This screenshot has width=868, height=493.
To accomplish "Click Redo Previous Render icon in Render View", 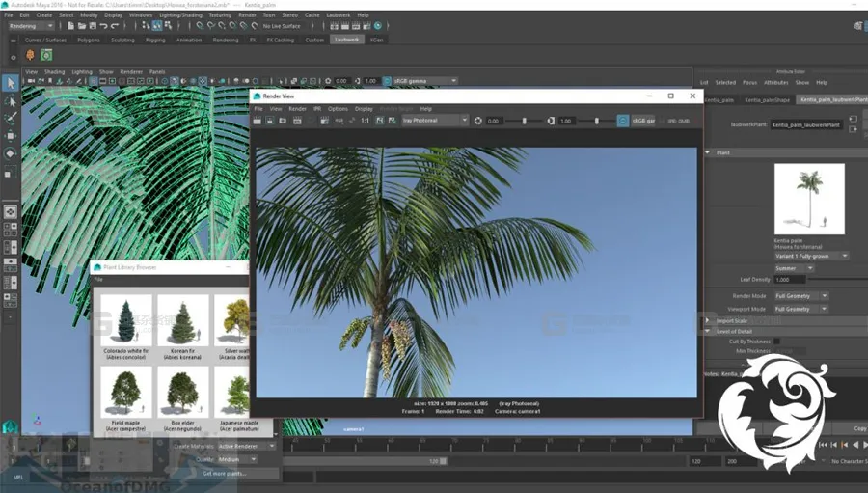I will [258, 121].
